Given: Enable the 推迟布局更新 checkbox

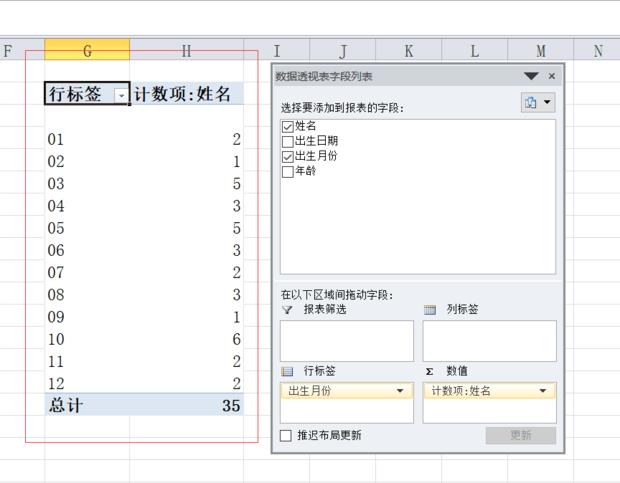Looking at the screenshot, I should tap(286, 436).
